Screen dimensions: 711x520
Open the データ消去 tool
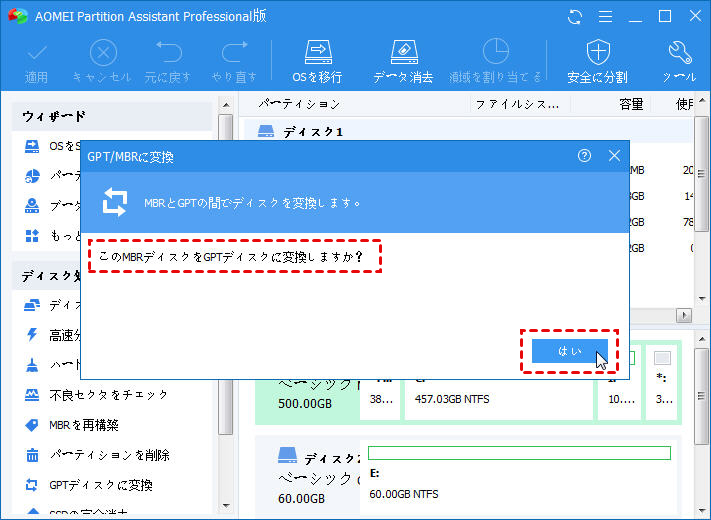click(403, 62)
